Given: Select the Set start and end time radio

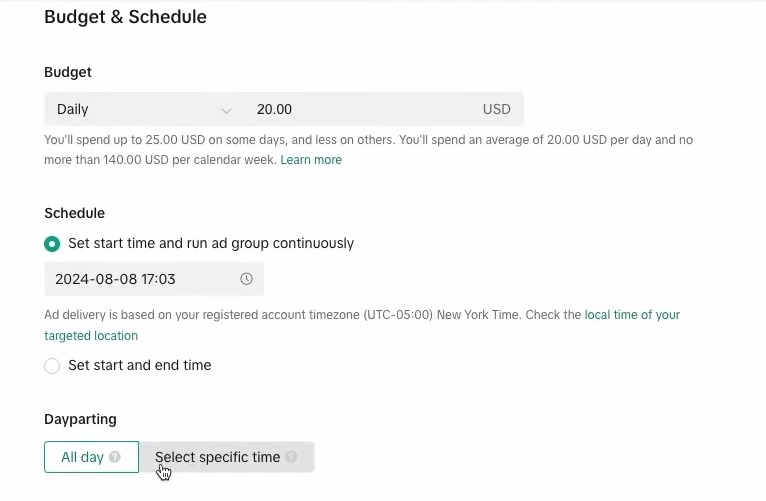Looking at the screenshot, I should coord(52,366).
